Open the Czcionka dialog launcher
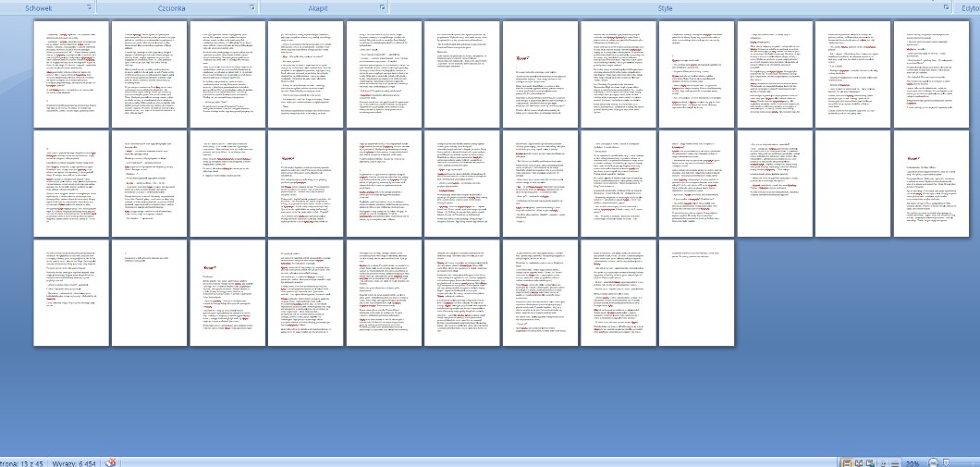The height and width of the screenshot is (467, 980). [x=252, y=6]
